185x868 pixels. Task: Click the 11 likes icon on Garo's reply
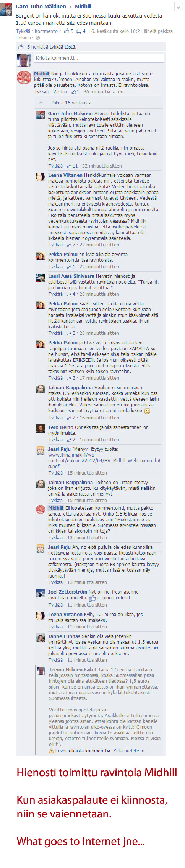click(69, 166)
